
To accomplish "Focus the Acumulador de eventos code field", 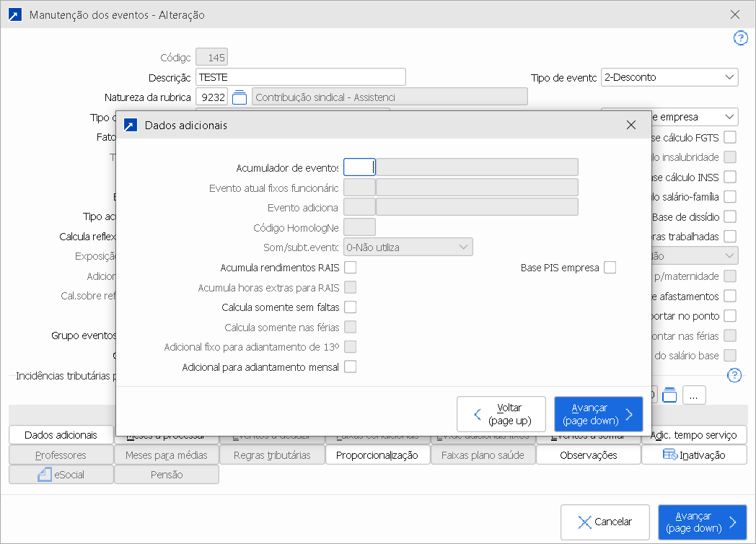I will [359, 167].
